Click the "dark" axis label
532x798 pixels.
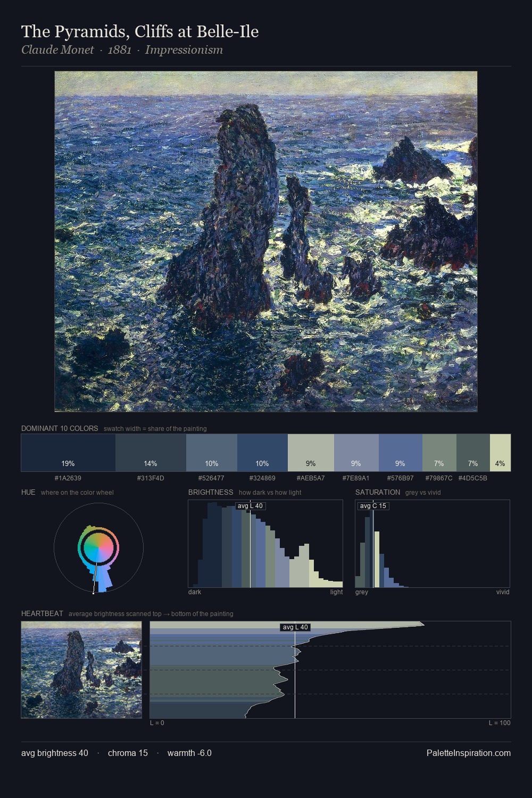195,592
